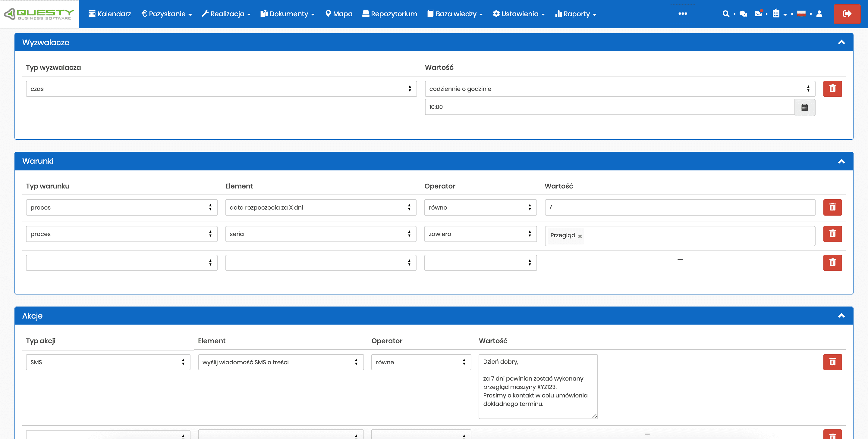Delete the data rozpoczęcia condition row
The height and width of the screenshot is (439, 868).
(833, 207)
